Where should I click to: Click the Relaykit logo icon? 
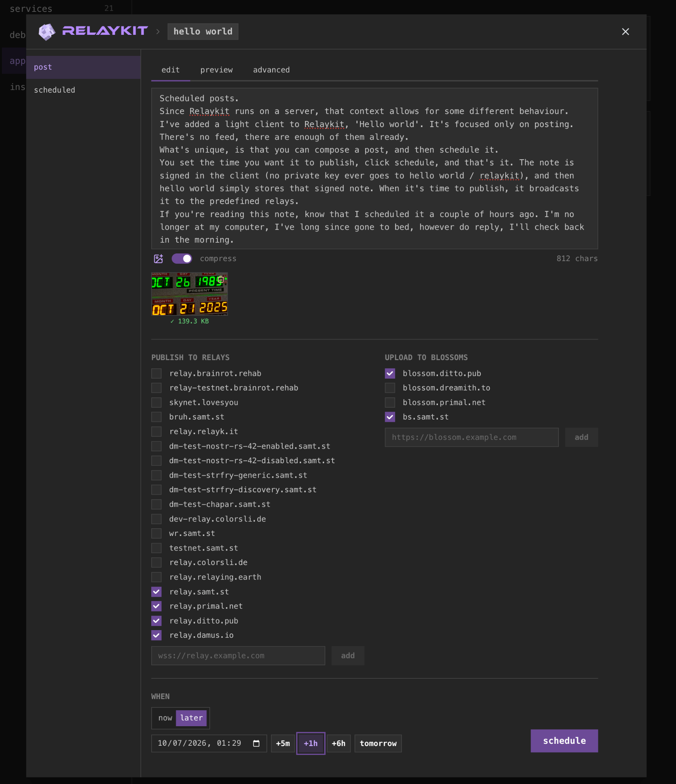coord(47,32)
